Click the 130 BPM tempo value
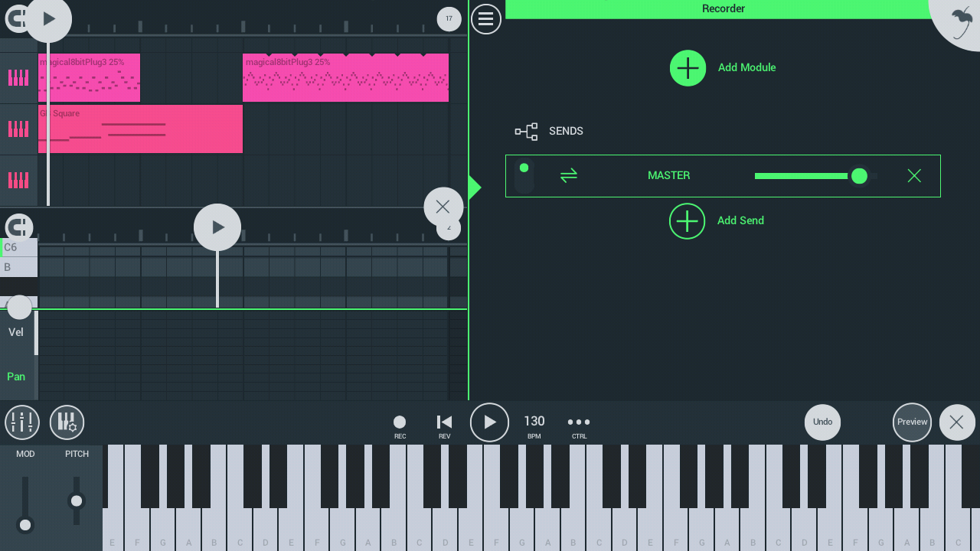 534,422
